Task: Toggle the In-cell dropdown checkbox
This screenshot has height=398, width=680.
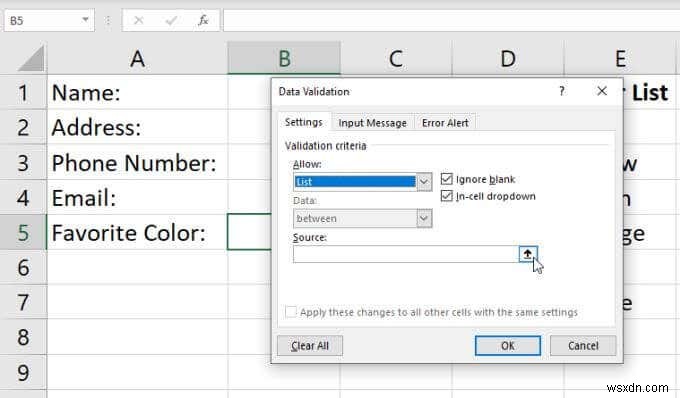Action: tap(446, 196)
